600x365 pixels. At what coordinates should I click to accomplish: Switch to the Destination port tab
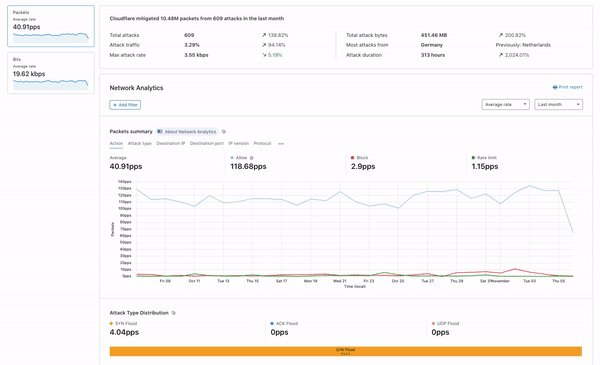pos(207,143)
